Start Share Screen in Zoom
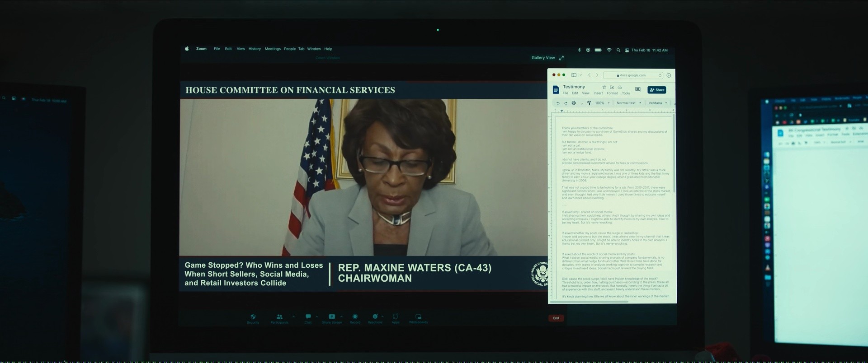The image size is (868, 363). pyautogui.click(x=332, y=318)
